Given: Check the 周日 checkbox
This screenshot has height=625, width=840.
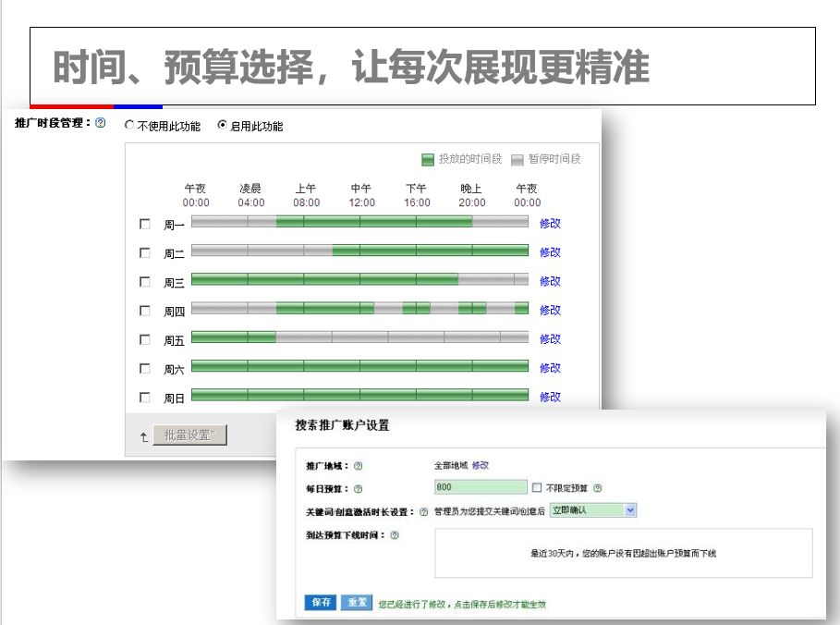Looking at the screenshot, I should (145, 398).
